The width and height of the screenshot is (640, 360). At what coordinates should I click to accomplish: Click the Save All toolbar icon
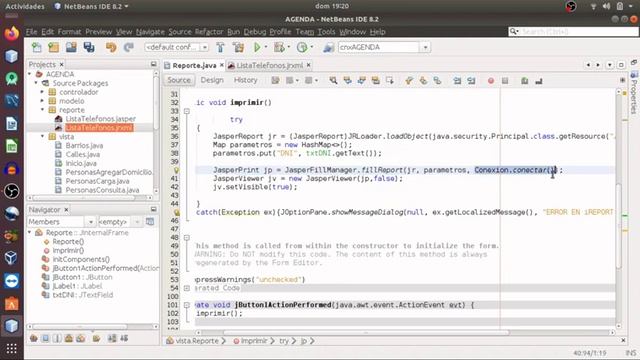pyautogui.click(x=89, y=47)
